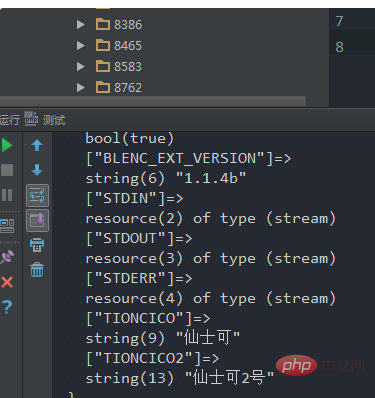Viewport: 375px width, 398px height.
Task: Stop the running process
Action: 7,170
